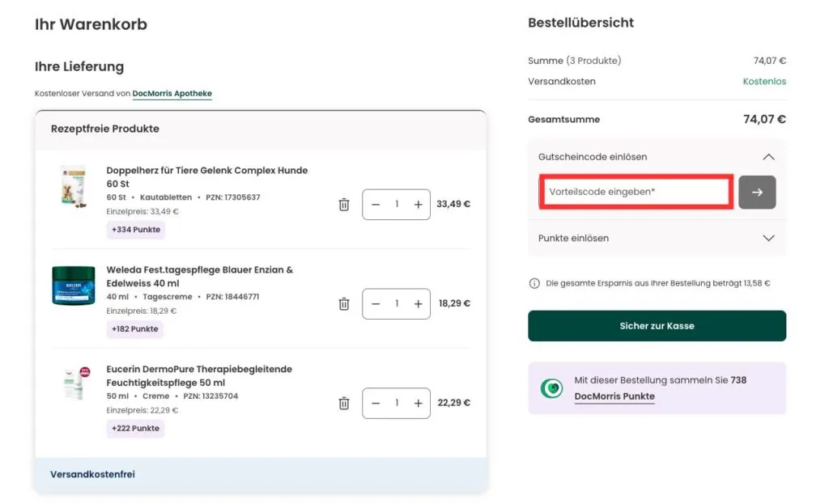Decrease Doppelherz Gelenk Complex quantity
829x504 pixels.
[375, 204]
